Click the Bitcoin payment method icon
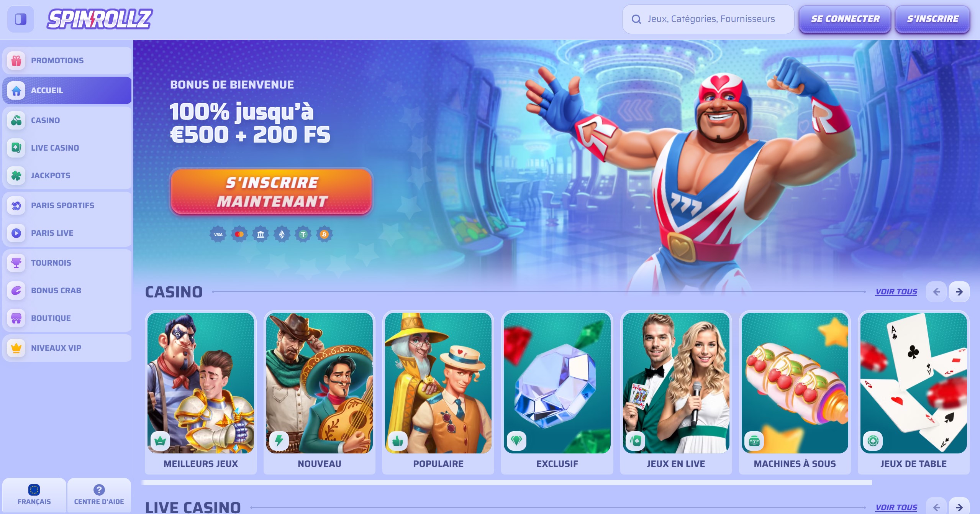This screenshot has height=514, width=980. [324, 234]
